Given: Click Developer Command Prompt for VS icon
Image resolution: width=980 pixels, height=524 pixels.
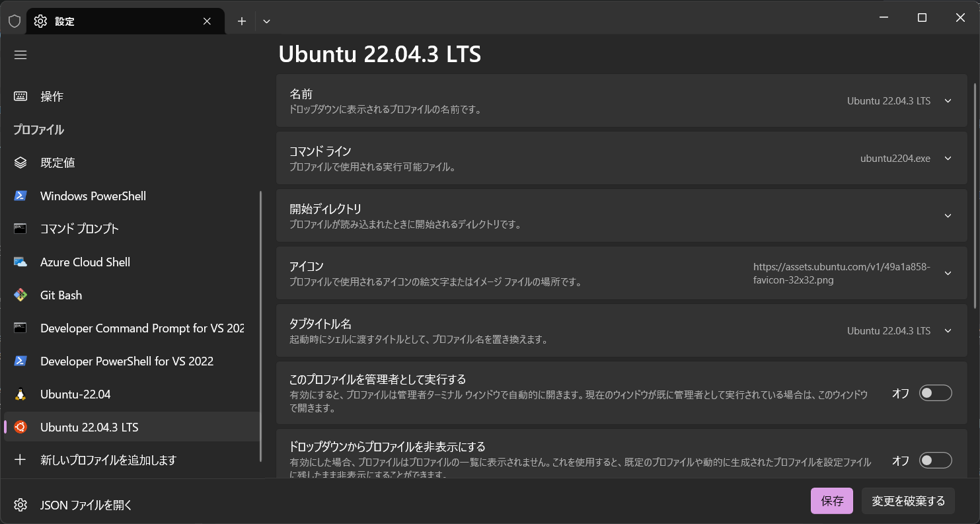Looking at the screenshot, I should point(20,328).
